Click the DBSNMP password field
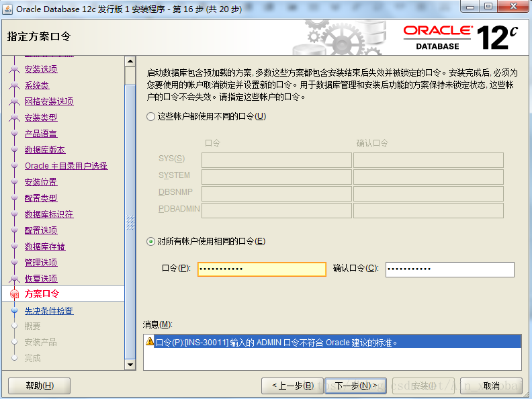 click(277, 193)
